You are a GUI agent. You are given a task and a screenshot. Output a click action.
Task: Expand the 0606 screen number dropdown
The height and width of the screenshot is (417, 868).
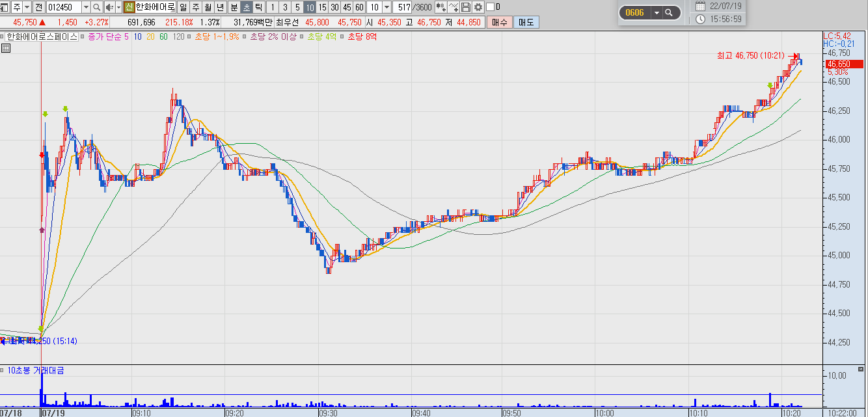(657, 12)
